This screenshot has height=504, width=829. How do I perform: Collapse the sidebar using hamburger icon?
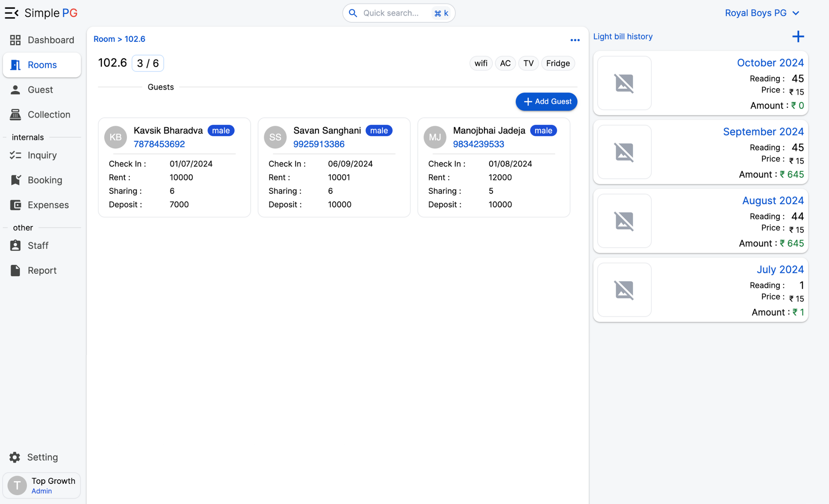(11, 13)
